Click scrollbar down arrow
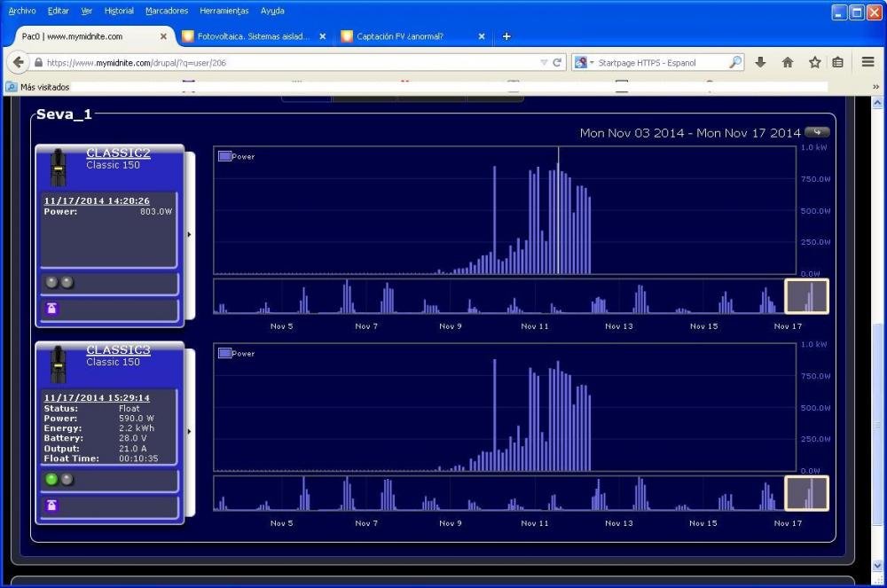 (x=877, y=566)
